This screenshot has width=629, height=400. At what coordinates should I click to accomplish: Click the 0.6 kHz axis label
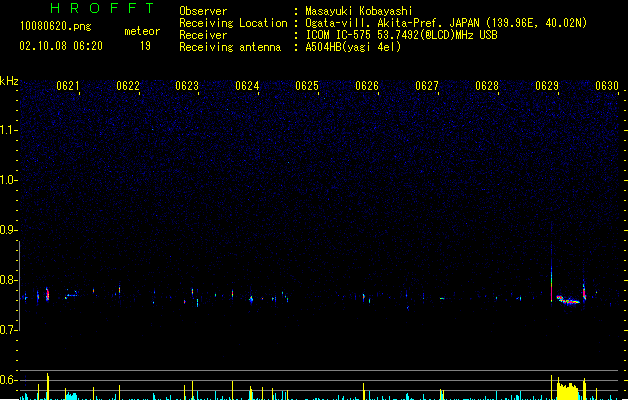click(x=8, y=380)
